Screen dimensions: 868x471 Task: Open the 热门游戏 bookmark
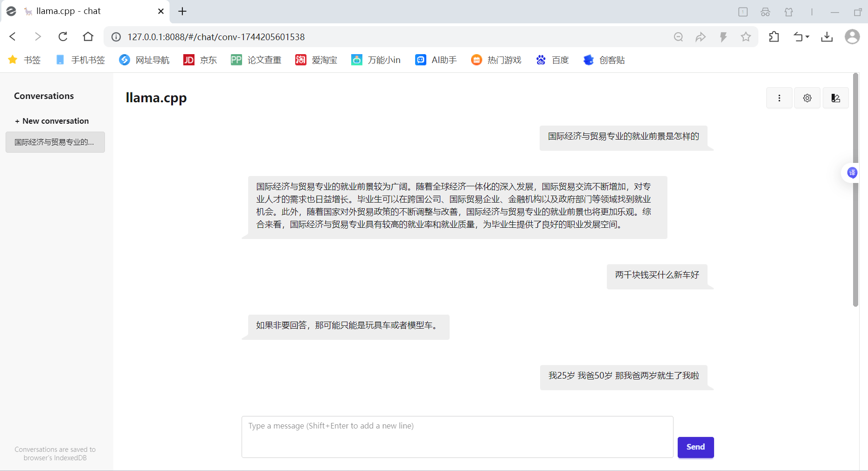point(496,60)
